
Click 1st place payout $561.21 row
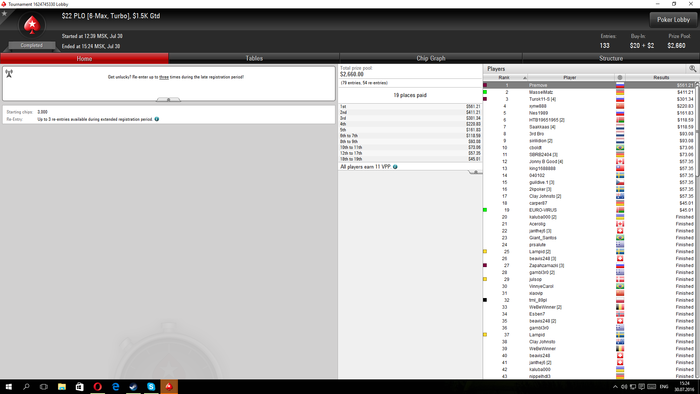coord(410,107)
